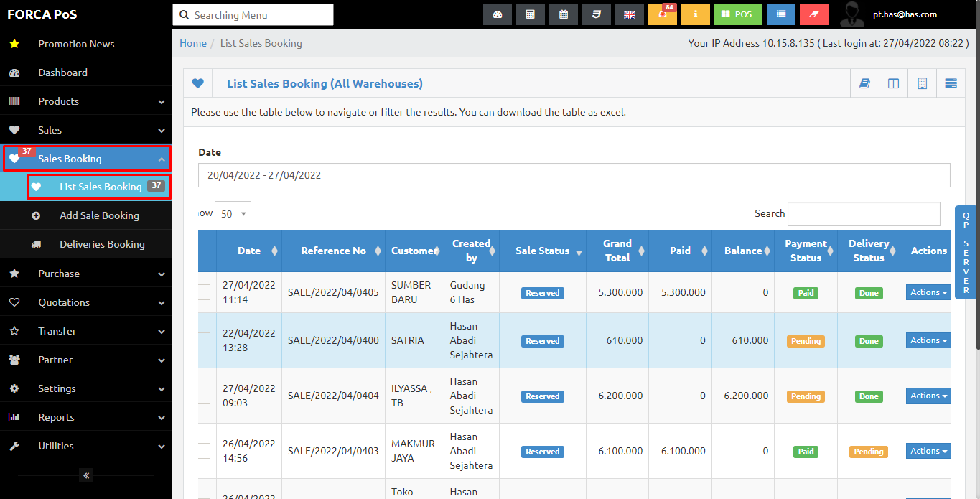The width and height of the screenshot is (980, 499).
Task: Click the heart icon beside List Sales Booking title
Action: pyautogui.click(x=198, y=83)
